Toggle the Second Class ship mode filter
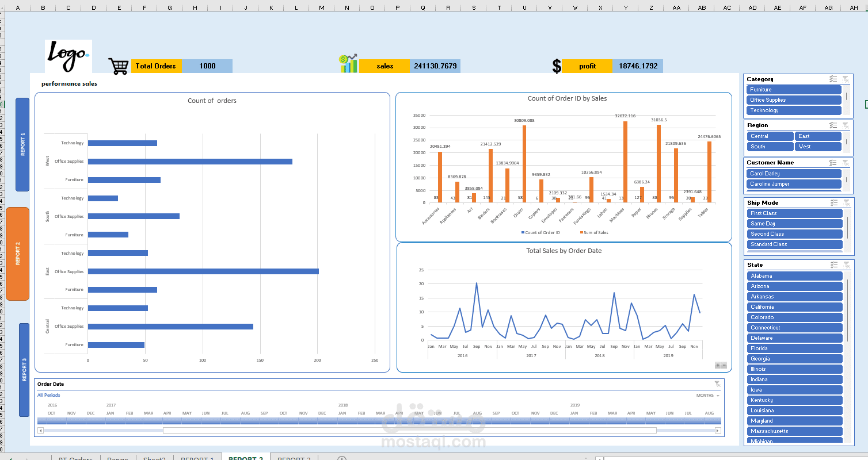The width and height of the screenshot is (868, 460). (794, 234)
